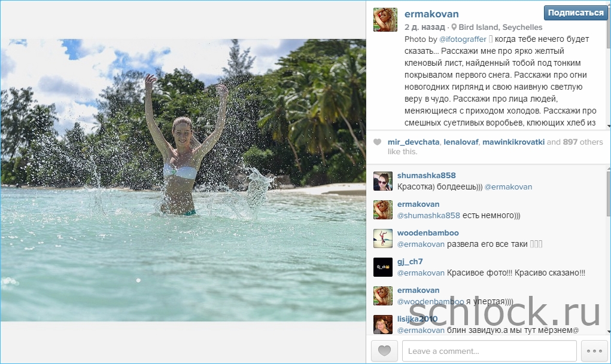Click the mir_devchata username in likes
611x364 pixels.
414,142
